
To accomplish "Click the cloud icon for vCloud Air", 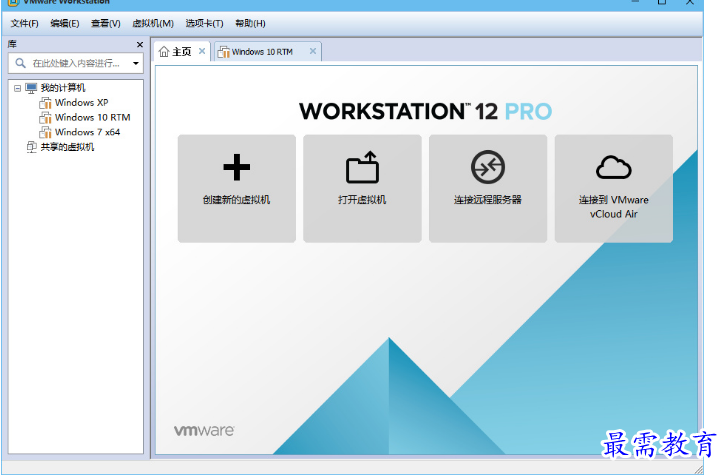I will click(614, 167).
